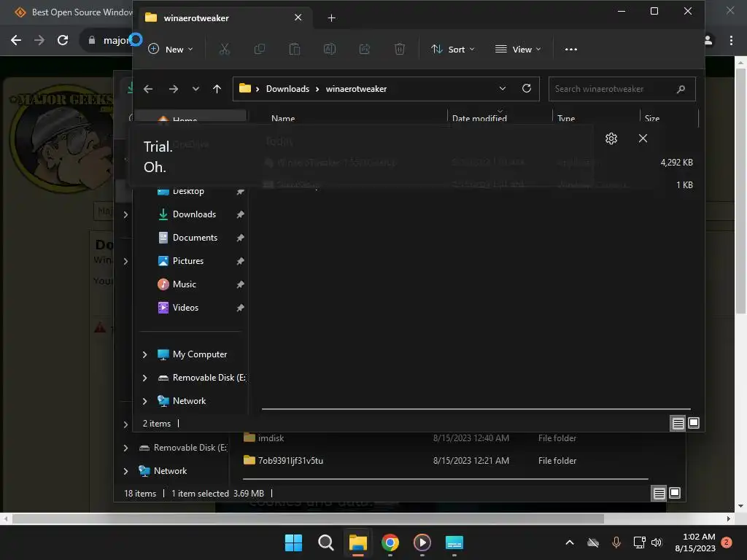Unpin Pictures using its pin icon
The image size is (747, 560).
click(x=240, y=261)
